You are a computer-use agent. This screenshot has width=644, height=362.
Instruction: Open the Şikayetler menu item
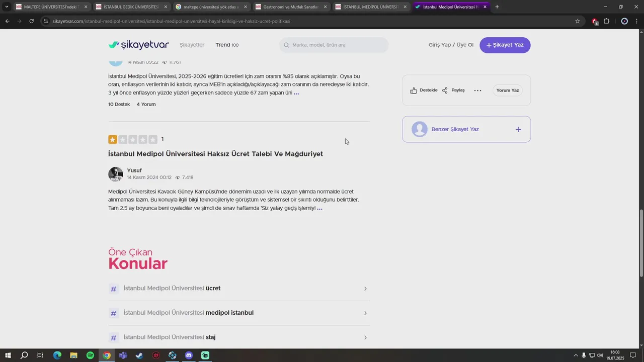[x=192, y=45]
